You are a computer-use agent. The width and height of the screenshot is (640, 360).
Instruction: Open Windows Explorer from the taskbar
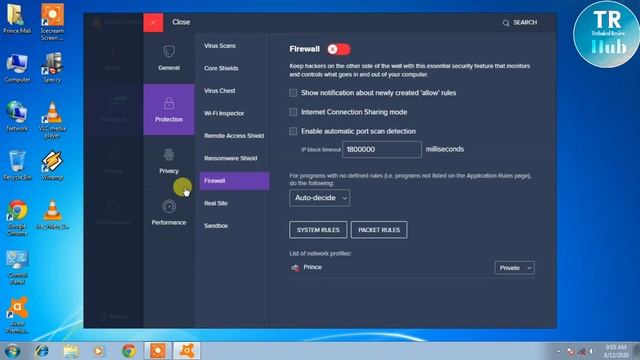(71, 351)
